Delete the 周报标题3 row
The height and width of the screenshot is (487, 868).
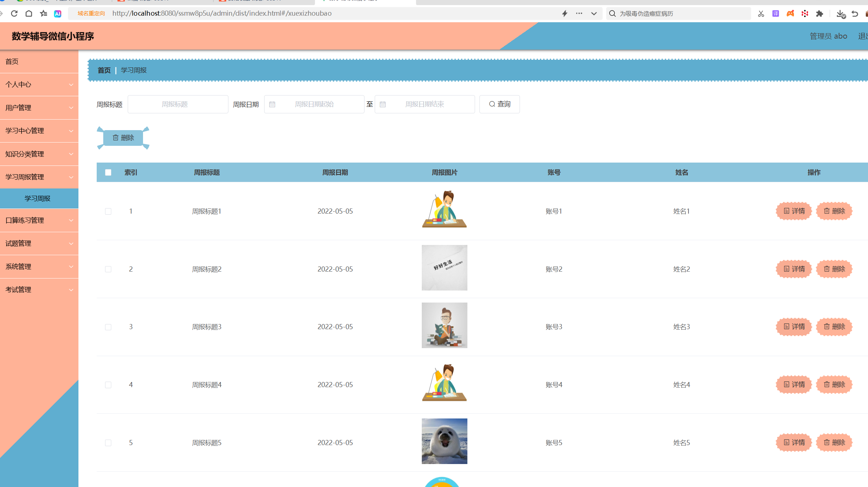pos(834,327)
